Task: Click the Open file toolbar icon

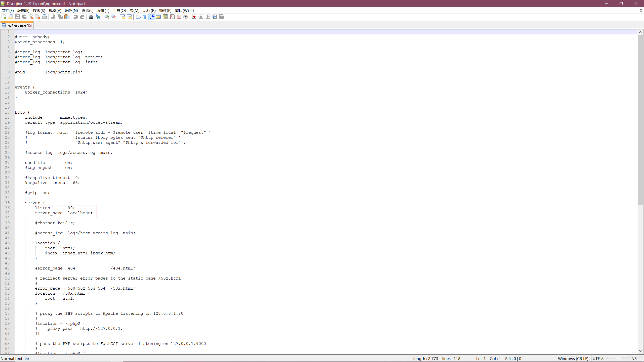Action: pyautogui.click(x=11, y=17)
